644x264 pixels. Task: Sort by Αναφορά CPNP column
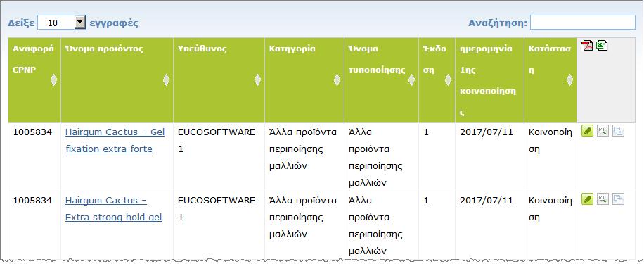(53, 80)
